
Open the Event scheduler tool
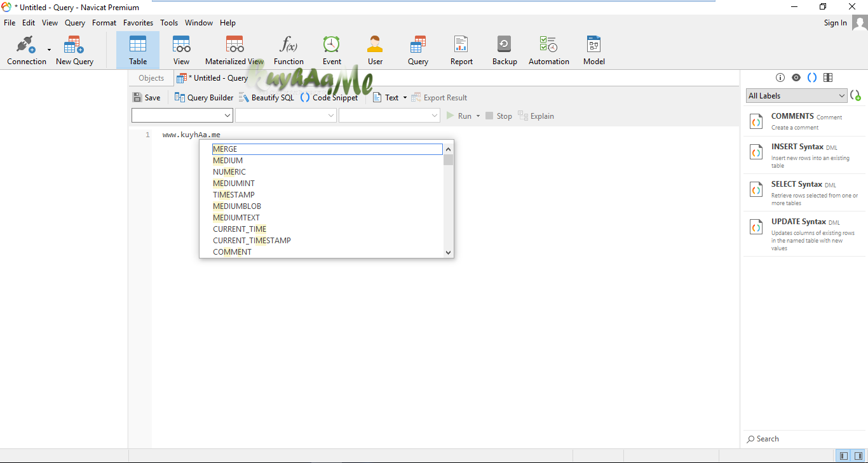pos(331,50)
